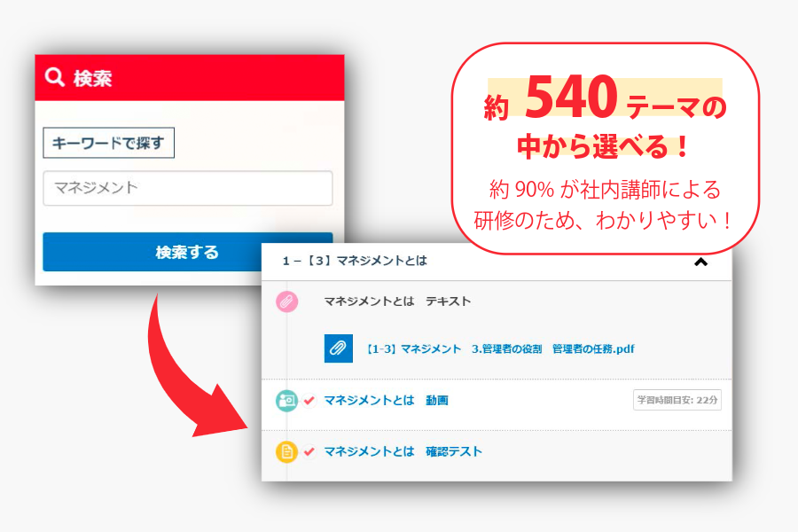Image resolution: width=798 pixels, height=532 pixels.
Task: Click the teal video lesson icon
Action: pos(286,401)
